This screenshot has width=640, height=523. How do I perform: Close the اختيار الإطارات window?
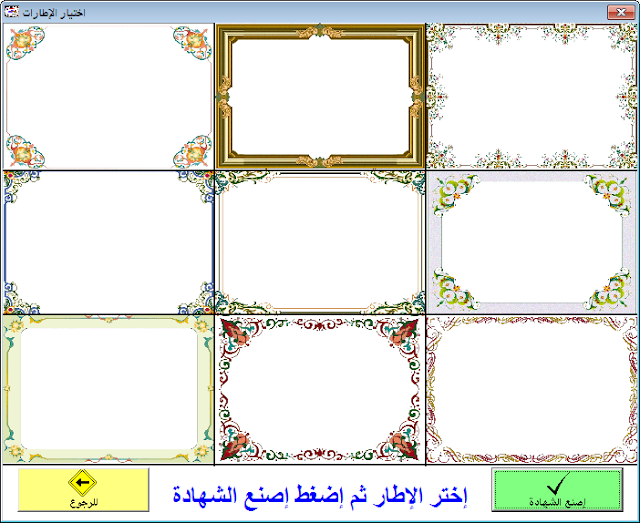621,12
